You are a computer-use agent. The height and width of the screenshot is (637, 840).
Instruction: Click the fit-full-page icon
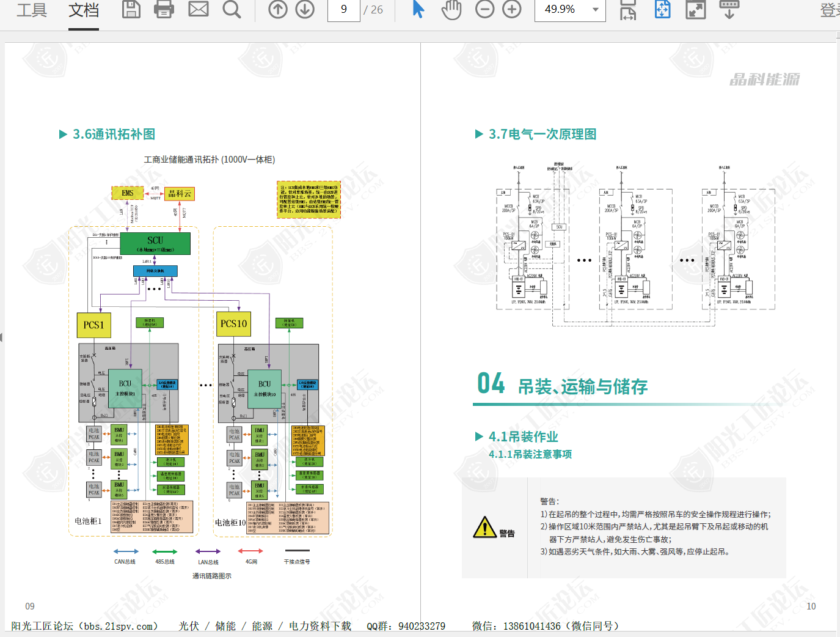(662, 9)
